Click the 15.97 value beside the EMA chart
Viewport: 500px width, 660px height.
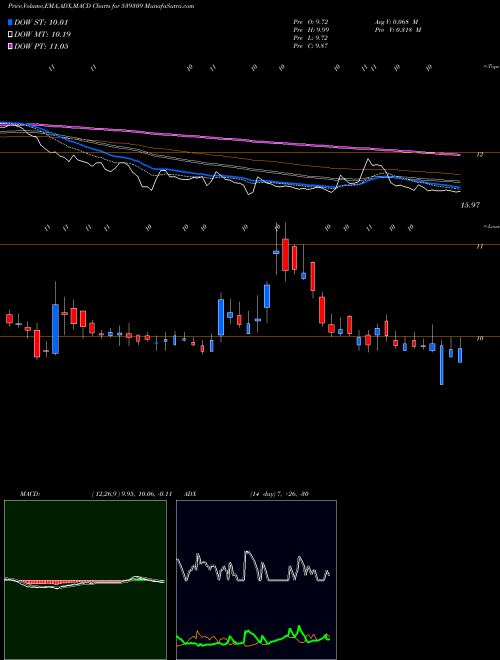(x=470, y=205)
